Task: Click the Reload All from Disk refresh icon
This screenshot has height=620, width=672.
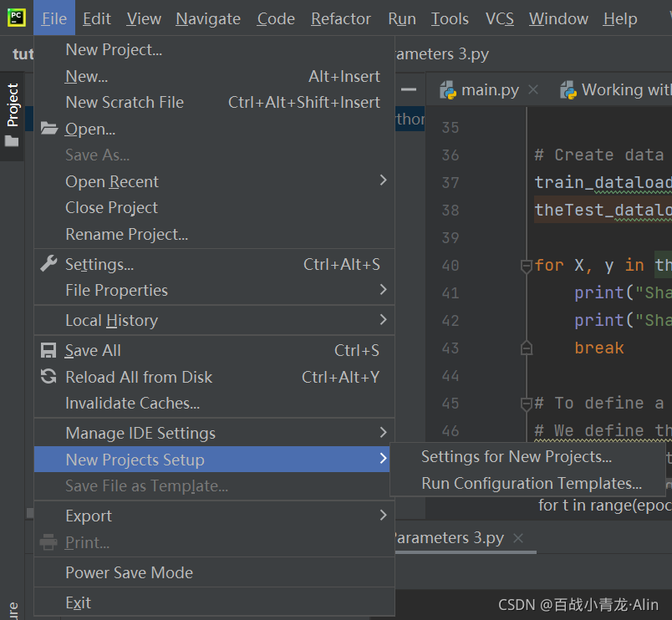Action: point(48,376)
